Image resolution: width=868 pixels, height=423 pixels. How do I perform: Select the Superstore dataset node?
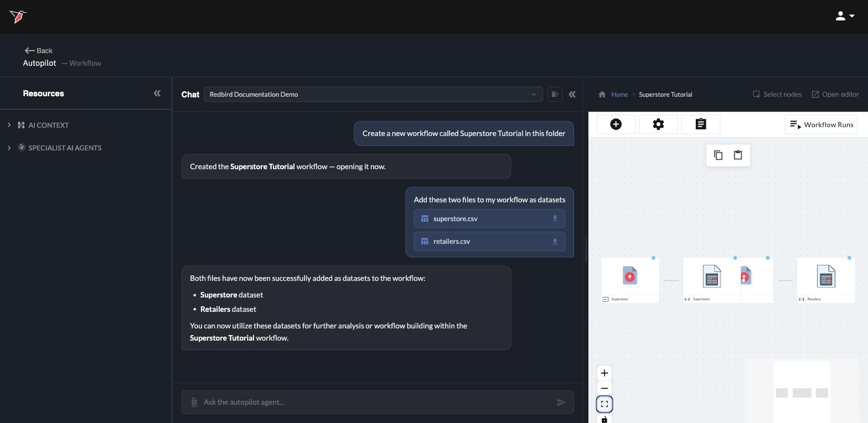click(711, 280)
